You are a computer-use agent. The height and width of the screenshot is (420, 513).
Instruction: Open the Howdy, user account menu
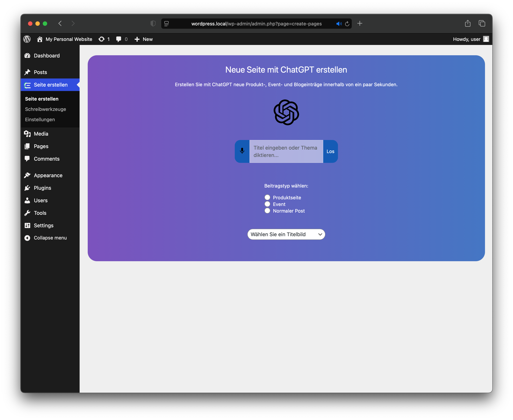tap(470, 39)
